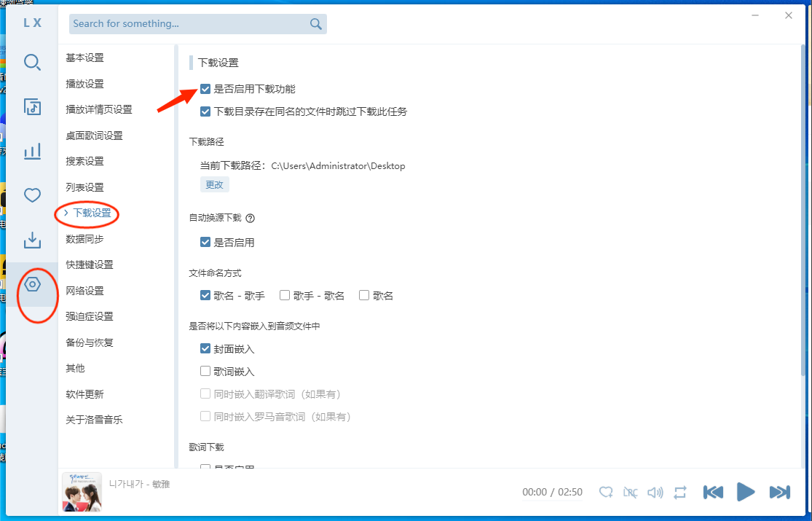This screenshot has width=812, height=521.
Task: Toggle the desktop lyrics LRC icon
Action: tap(631, 493)
